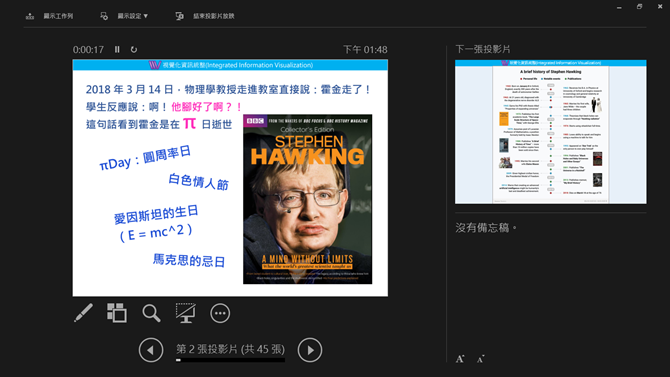Click the display settings icon
The image size is (670, 377).
(x=104, y=16)
